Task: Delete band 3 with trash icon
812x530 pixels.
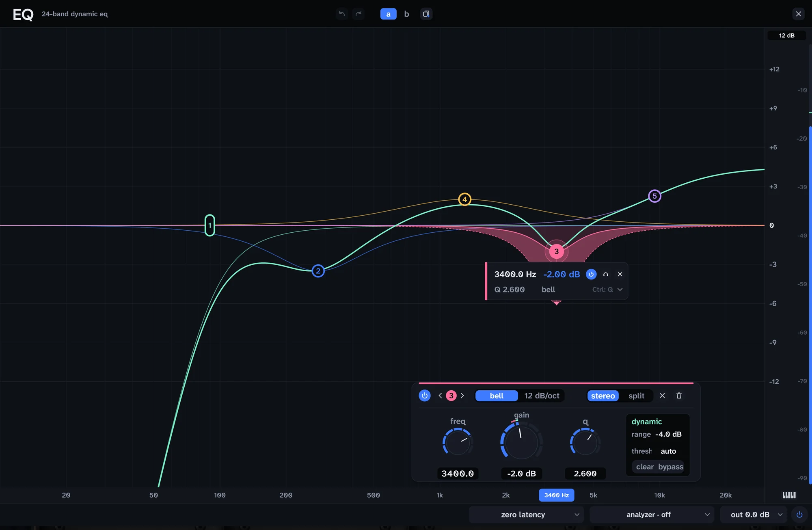Action: (x=679, y=396)
